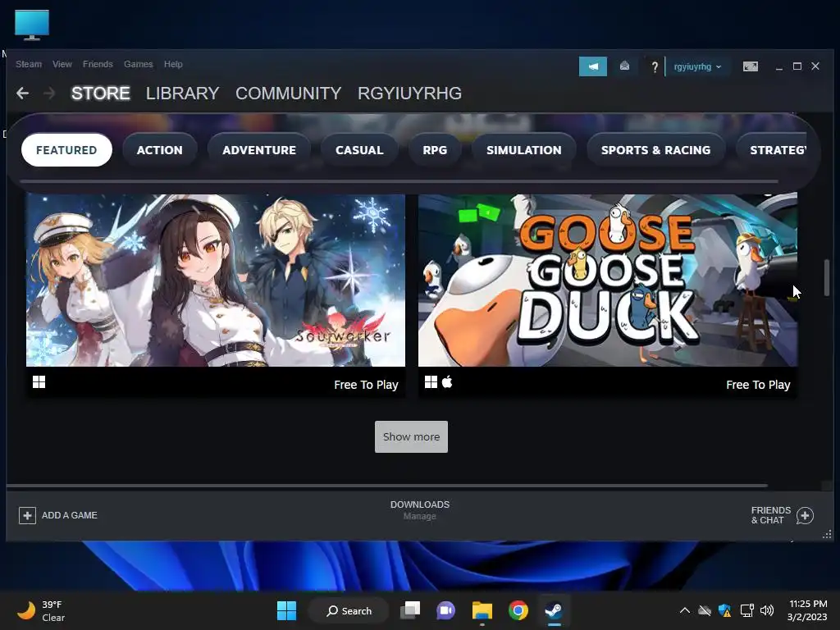Switch to Big Picture mode icon
Image resolution: width=840 pixels, height=630 pixels.
click(x=750, y=66)
